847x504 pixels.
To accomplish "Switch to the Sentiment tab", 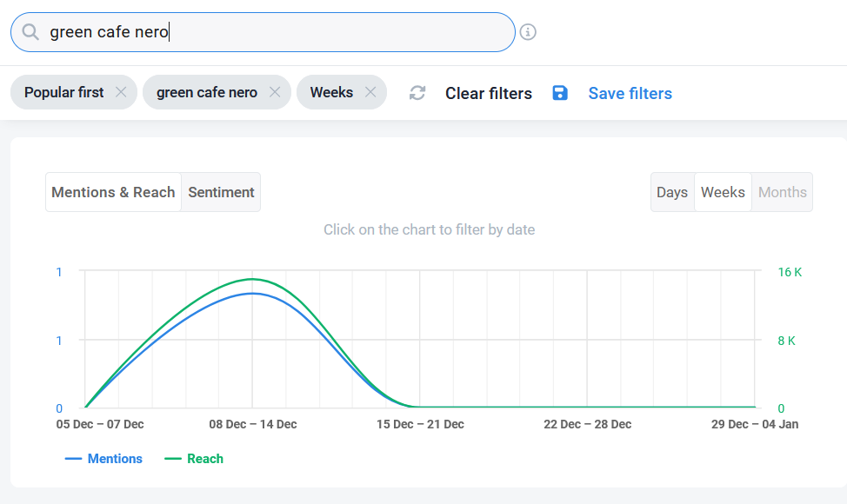I will 221,192.
